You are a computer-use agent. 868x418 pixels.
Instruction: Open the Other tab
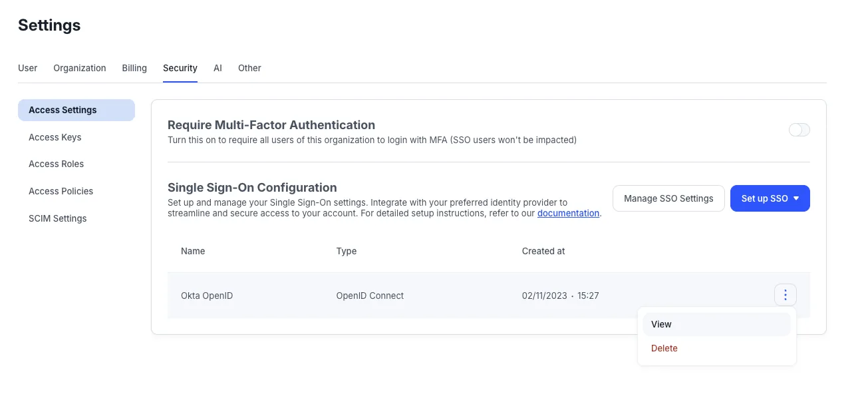[249, 68]
